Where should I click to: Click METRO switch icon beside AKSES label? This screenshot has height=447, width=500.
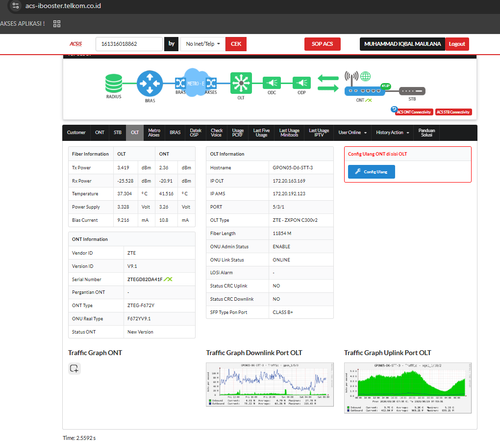pyautogui.click(x=211, y=83)
